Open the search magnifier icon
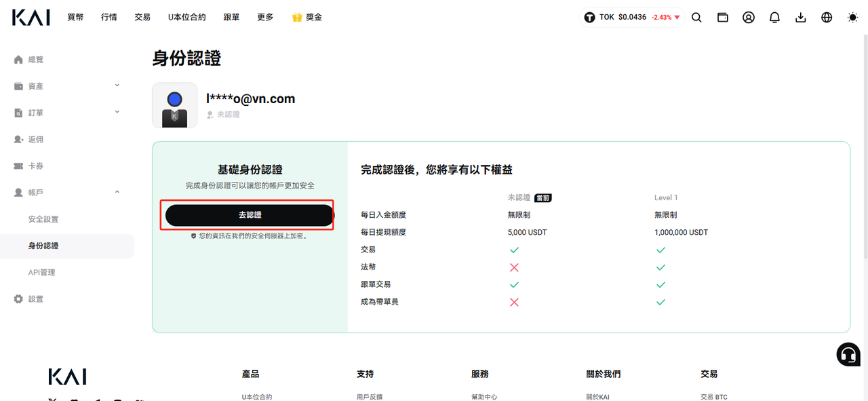 coord(696,18)
